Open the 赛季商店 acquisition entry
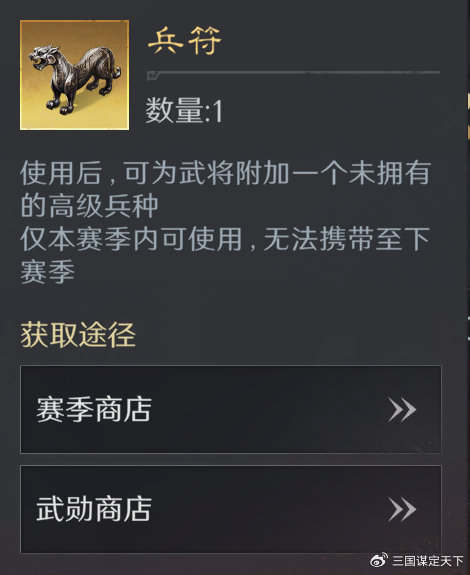470x575 pixels. click(x=231, y=409)
